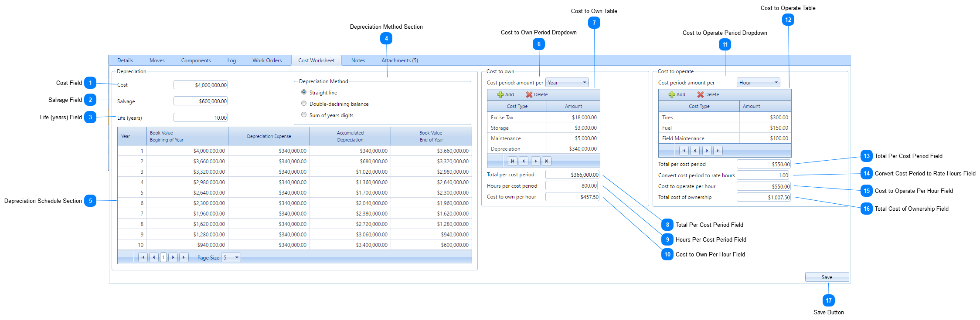The height and width of the screenshot is (320, 980).
Task: Click the Maintenance row in Cost to own
Action: [543, 138]
